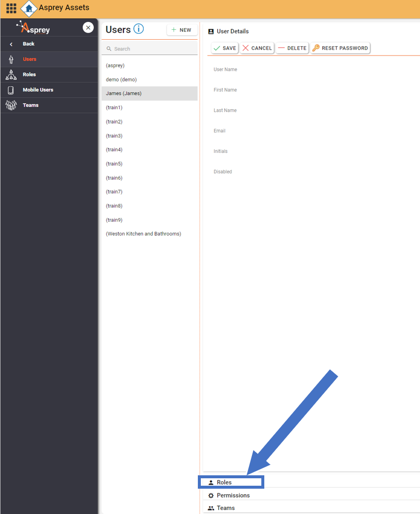420x514 pixels.
Task: Cancel the user edits
Action: pos(257,48)
